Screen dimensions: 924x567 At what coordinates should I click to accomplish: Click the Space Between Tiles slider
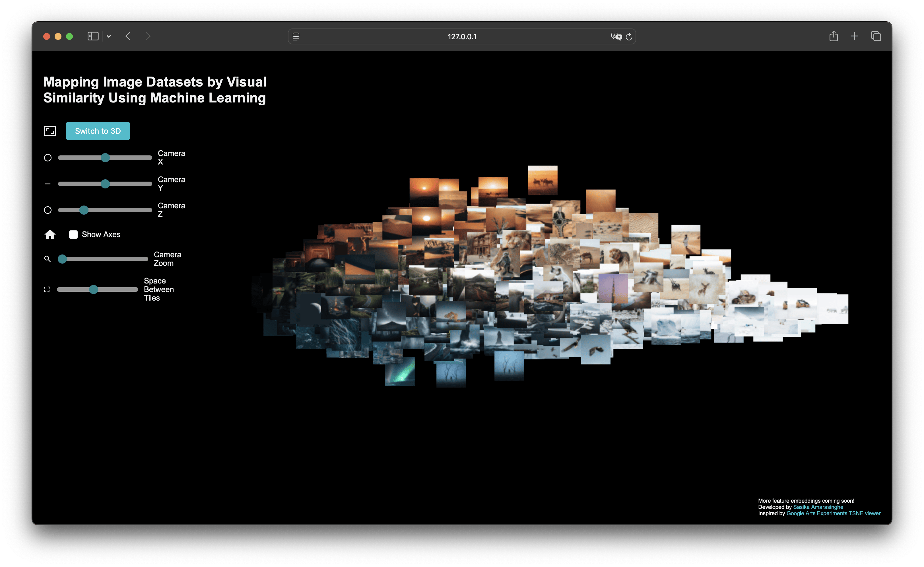pos(98,289)
